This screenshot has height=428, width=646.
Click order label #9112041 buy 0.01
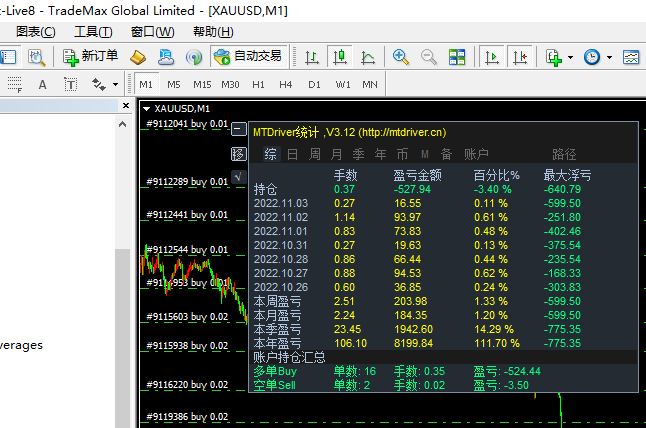tap(187, 124)
